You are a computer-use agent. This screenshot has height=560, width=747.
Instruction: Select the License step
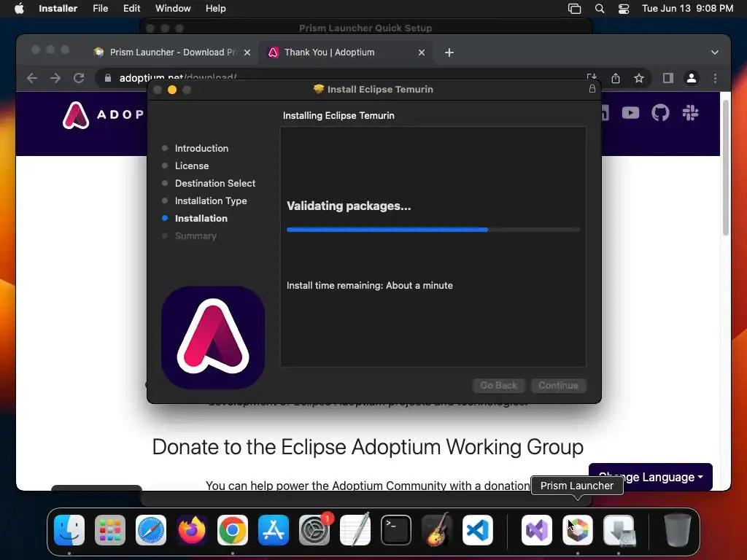point(192,166)
